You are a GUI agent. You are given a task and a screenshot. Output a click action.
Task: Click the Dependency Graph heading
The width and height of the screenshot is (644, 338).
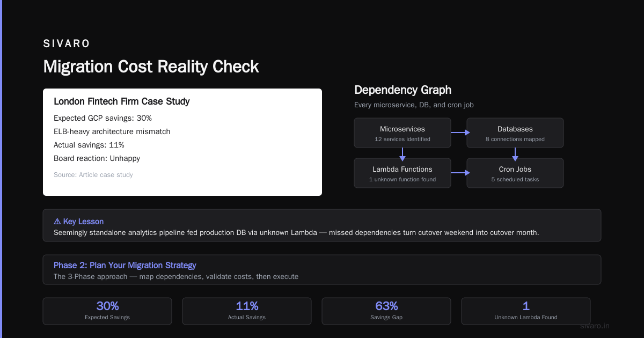403,90
